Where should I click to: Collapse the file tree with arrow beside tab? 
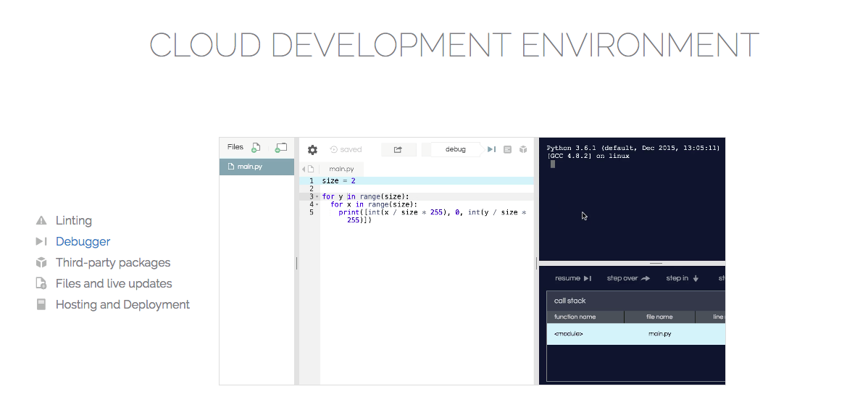(x=304, y=169)
